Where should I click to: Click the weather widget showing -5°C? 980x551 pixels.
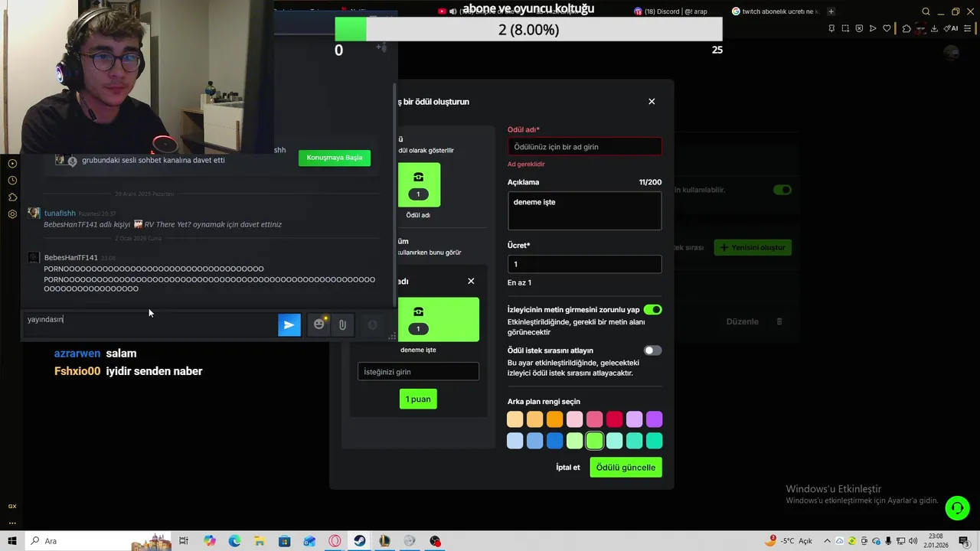(x=789, y=541)
